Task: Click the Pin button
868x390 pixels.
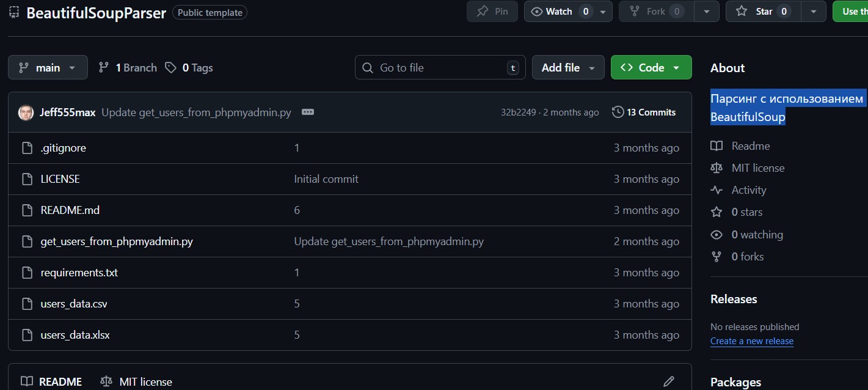Action: [x=492, y=12]
